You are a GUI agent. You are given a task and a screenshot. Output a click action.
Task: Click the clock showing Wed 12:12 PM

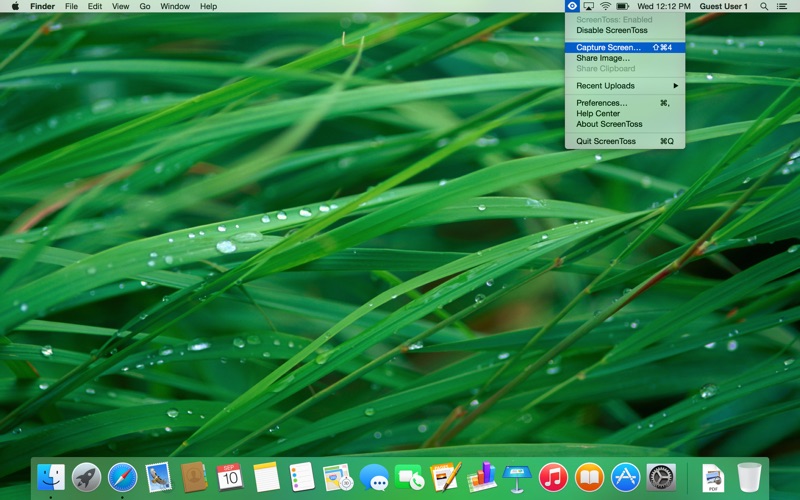click(663, 6)
